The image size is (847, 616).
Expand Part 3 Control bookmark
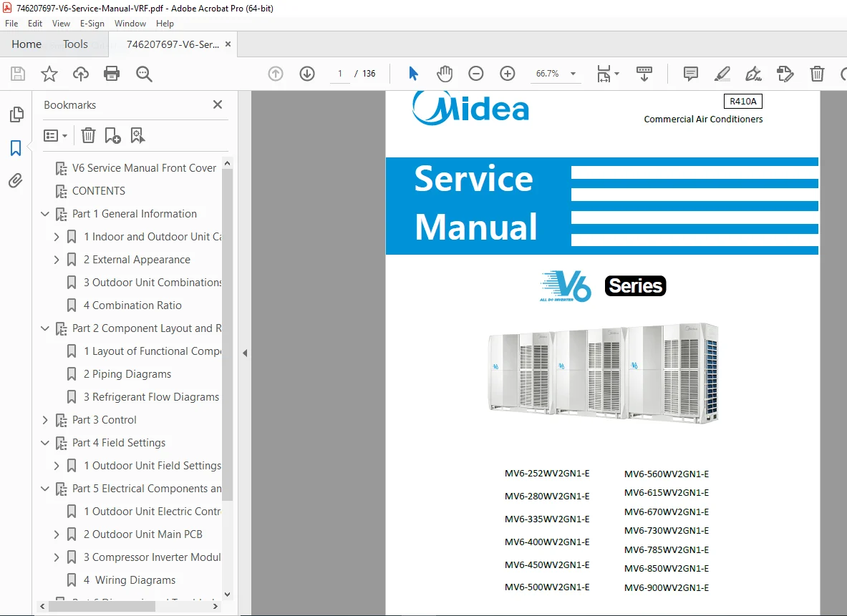[x=45, y=420]
